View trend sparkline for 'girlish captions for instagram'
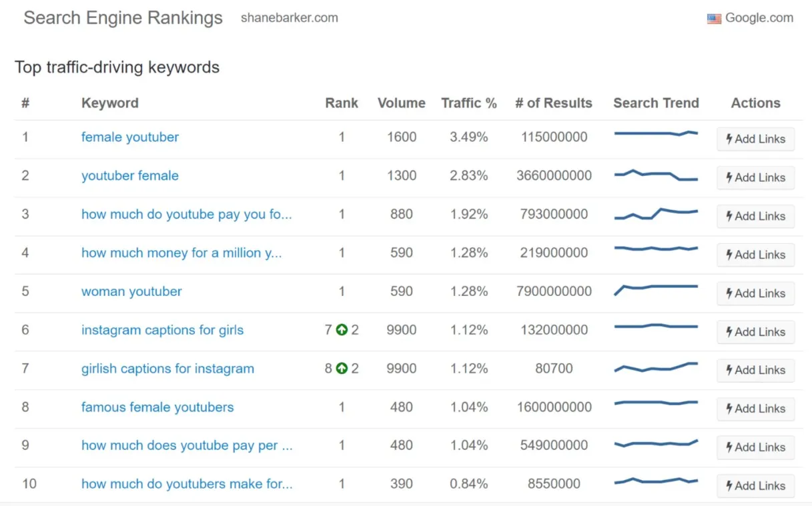The height and width of the screenshot is (506, 812). click(x=656, y=367)
